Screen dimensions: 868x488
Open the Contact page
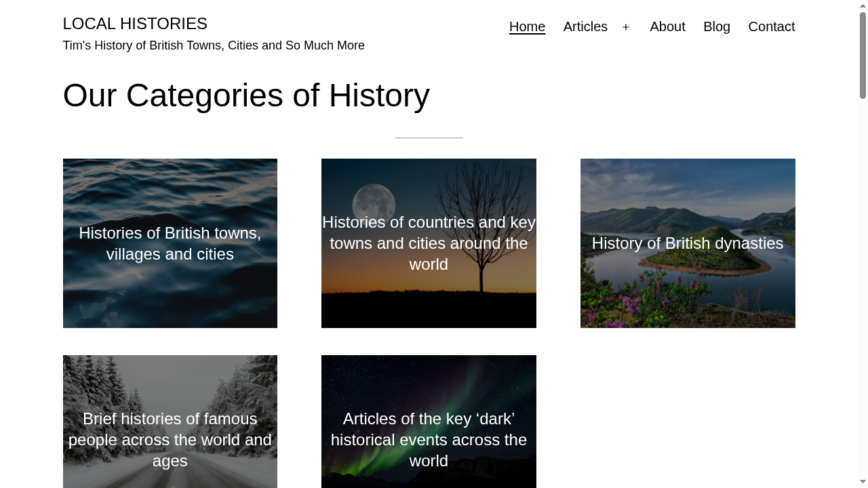pos(772,27)
